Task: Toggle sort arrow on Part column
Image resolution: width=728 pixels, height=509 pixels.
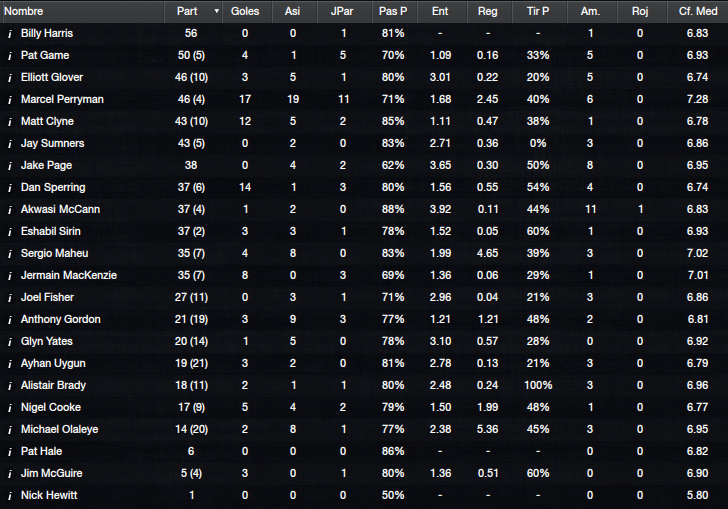Action: 216,11
